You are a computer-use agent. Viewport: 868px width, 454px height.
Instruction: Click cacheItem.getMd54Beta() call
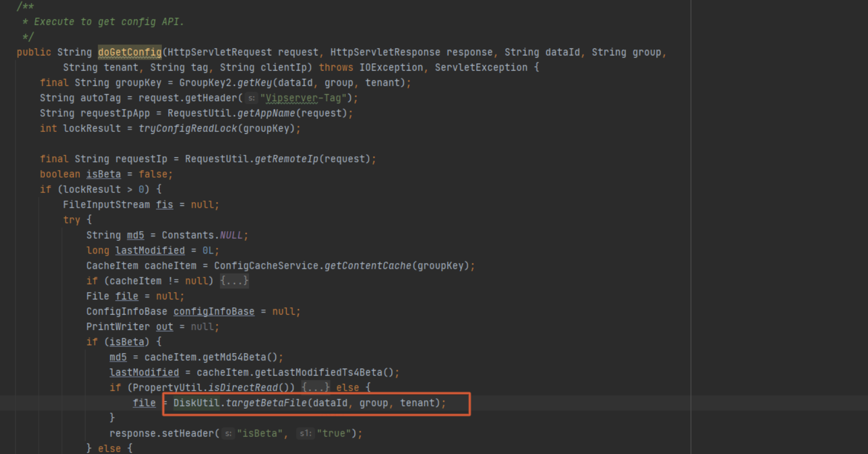(211, 357)
